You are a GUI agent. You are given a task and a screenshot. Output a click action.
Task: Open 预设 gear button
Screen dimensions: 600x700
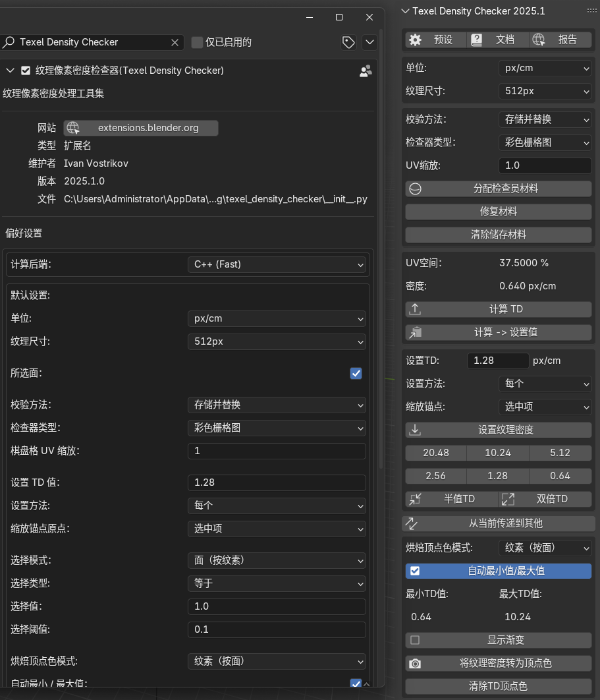point(436,40)
